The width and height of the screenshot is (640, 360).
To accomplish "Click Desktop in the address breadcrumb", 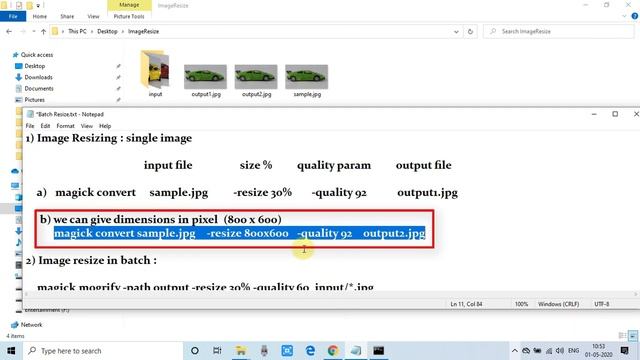I will [x=107, y=31].
